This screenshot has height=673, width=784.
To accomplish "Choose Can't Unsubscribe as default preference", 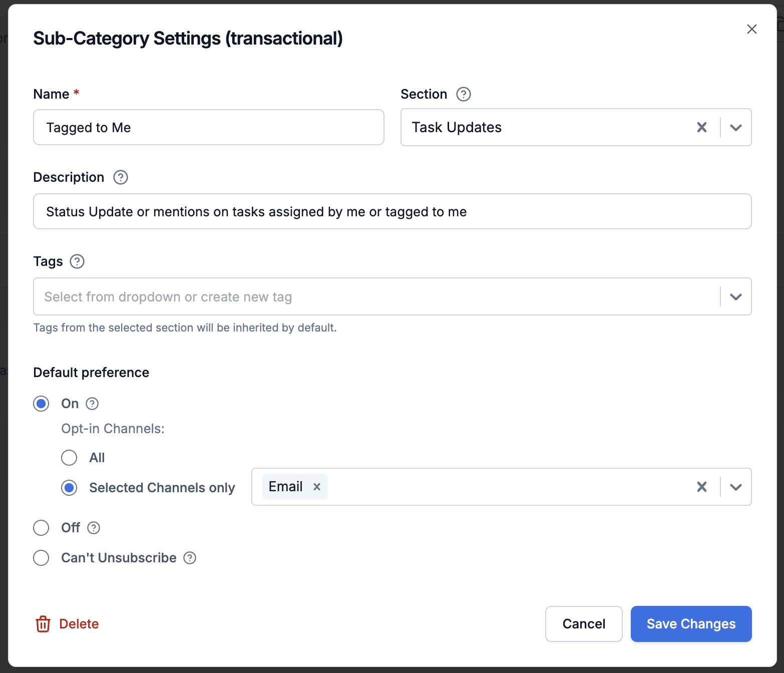I will click(x=41, y=558).
